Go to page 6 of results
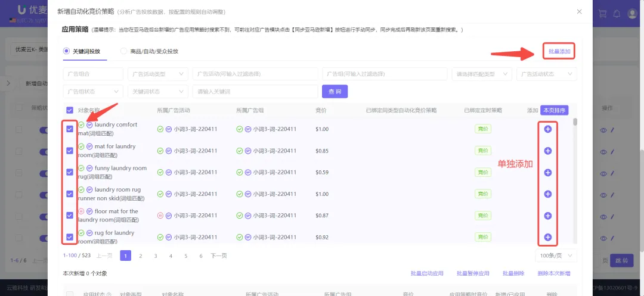The image size is (644, 296). pos(201,256)
